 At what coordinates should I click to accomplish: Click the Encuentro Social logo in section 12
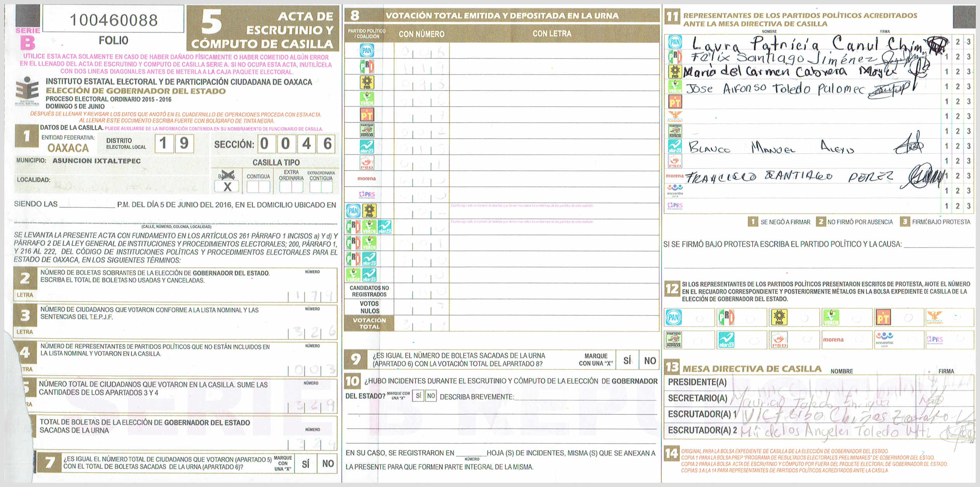[884, 339]
